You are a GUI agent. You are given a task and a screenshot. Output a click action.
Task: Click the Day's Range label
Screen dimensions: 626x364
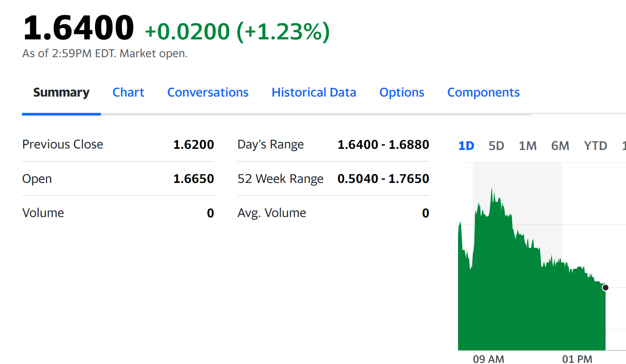pos(271,145)
